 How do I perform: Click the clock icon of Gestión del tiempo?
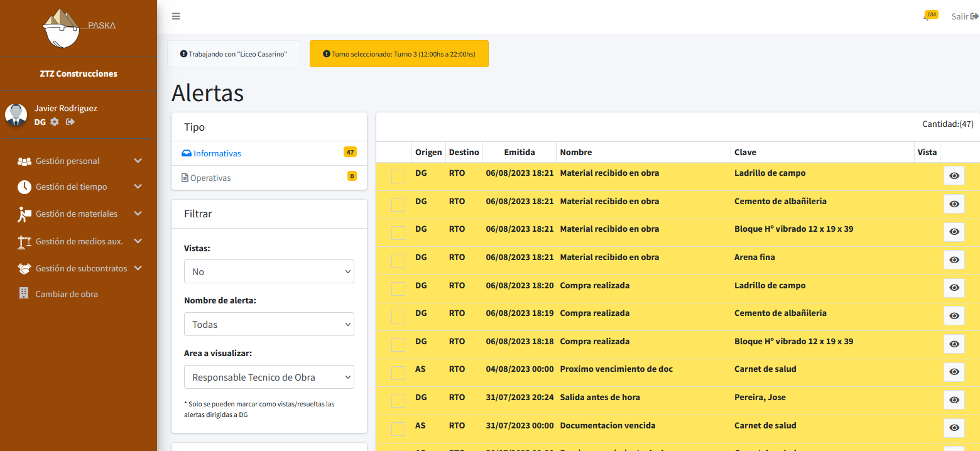24,187
